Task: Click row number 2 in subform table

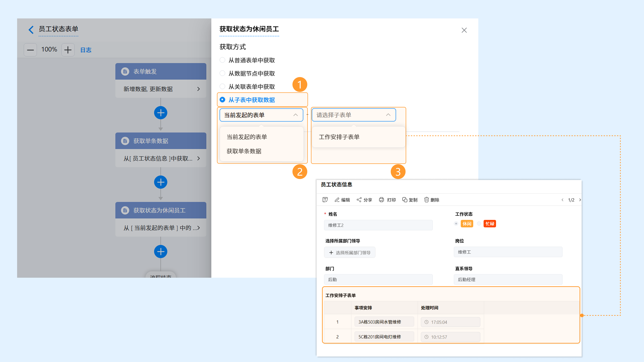Action: click(337, 337)
